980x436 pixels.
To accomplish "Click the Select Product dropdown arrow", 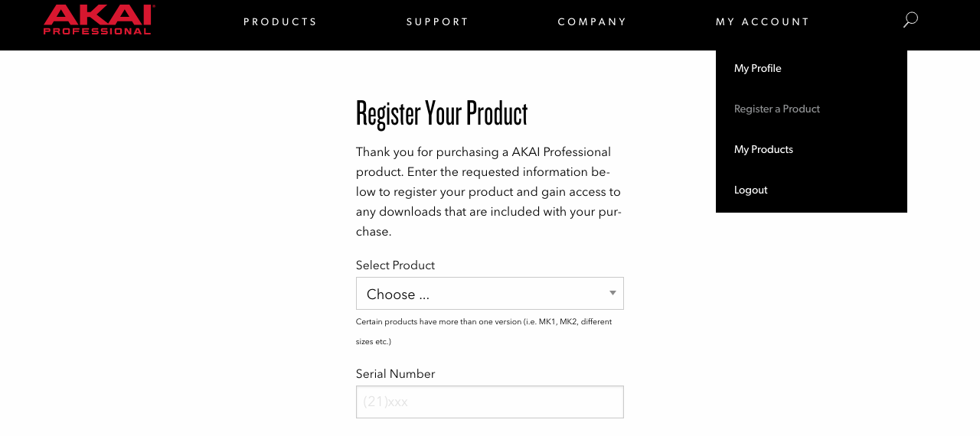I will [x=612, y=293].
